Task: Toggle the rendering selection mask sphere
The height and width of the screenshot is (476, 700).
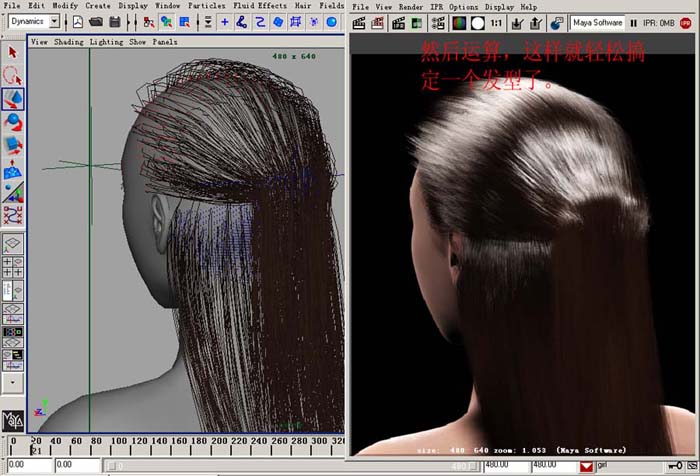Action: pyautogui.click(x=332, y=21)
